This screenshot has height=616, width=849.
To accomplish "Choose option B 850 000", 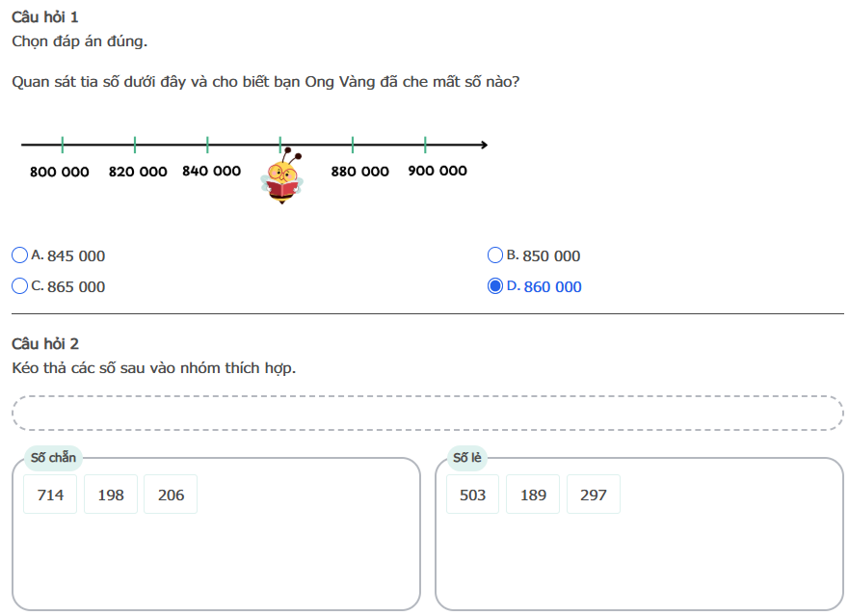I will click(495, 255).
